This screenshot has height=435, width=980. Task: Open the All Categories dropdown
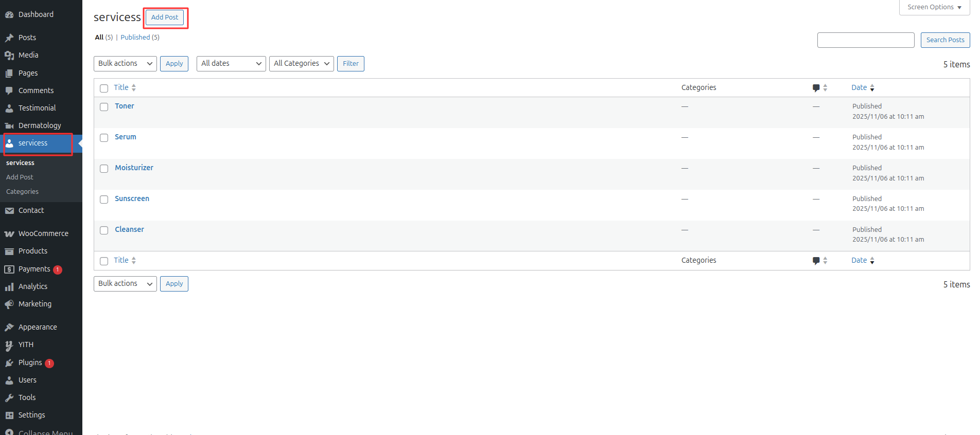pos(302,64)
